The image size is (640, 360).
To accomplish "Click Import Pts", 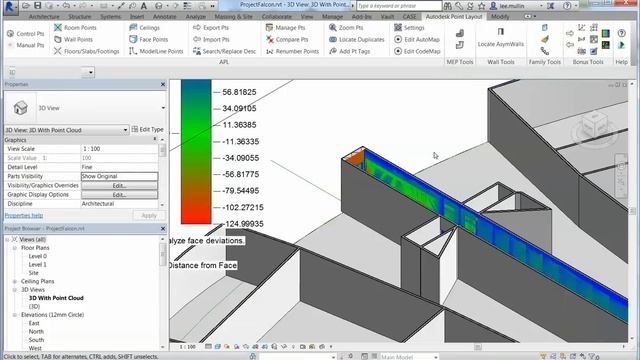I will click(x=211, y=39).
